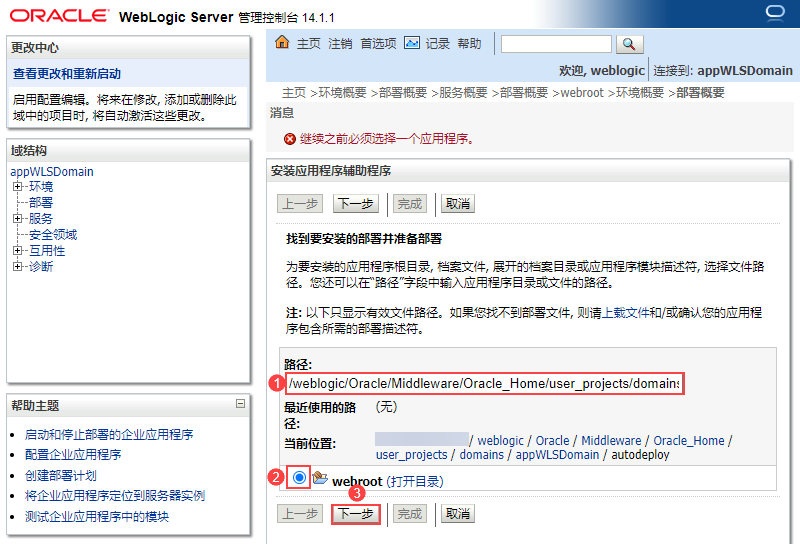Click Oracle_Home in current location path
Viewport: 800px width, 544px height.
click(689, 440)
